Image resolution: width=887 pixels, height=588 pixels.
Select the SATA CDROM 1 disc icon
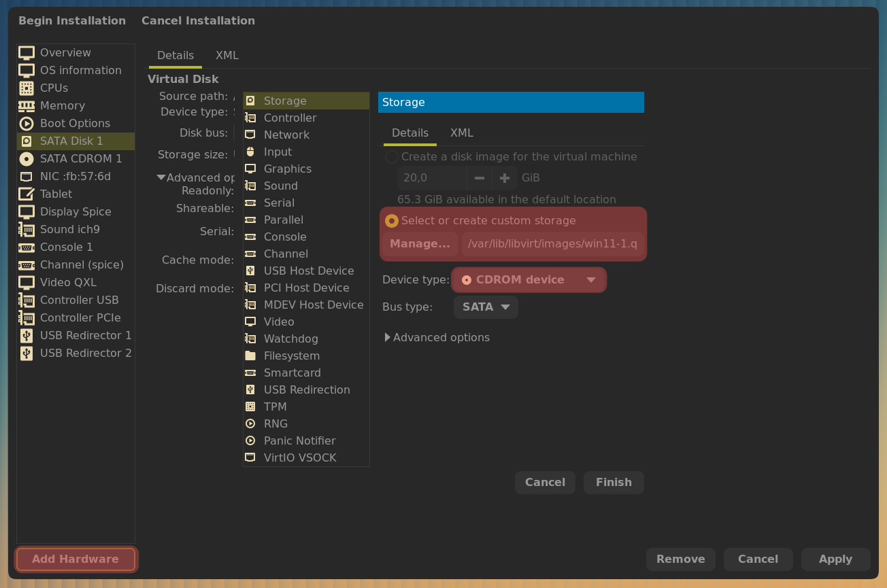27,159
